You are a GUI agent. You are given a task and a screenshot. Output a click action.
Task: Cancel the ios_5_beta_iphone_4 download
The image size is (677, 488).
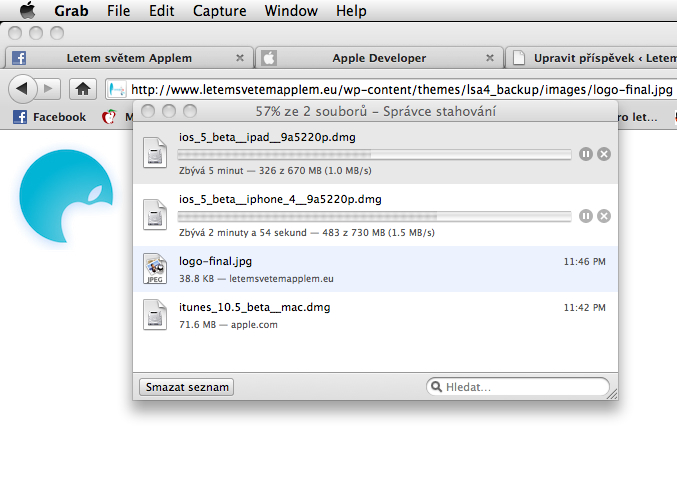tap(604, 216)
